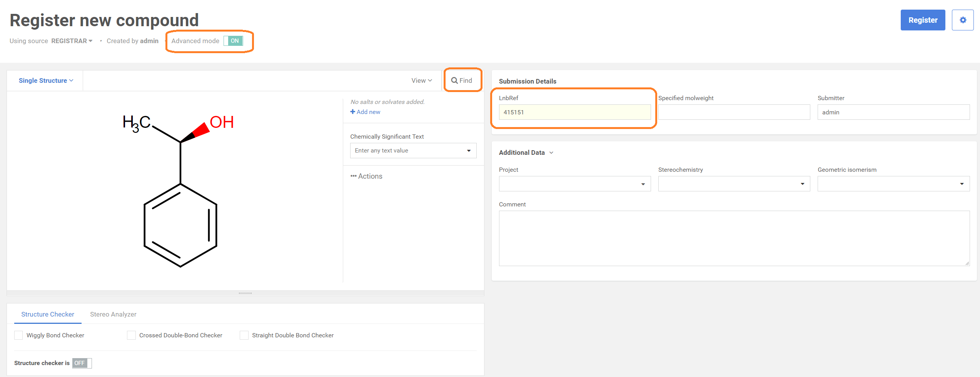Open the Stereochemistry dropdown
Viewport: 980px width, 377px height.
click(734, 184)
